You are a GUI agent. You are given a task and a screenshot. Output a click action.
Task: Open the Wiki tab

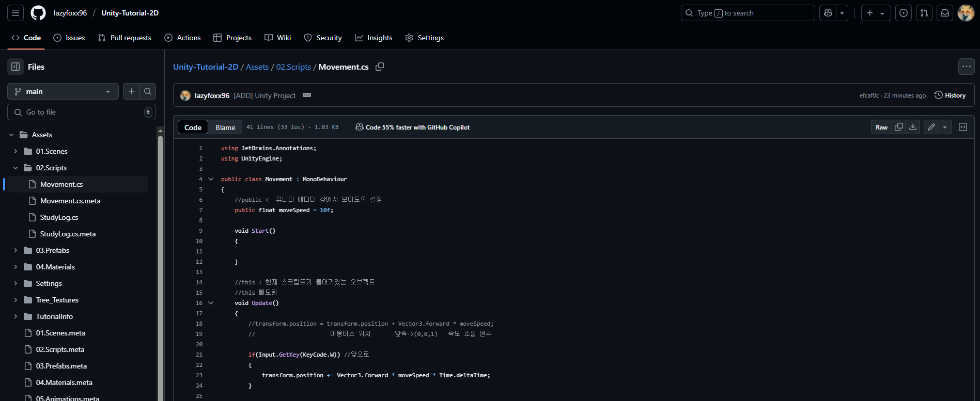pyautogui.click(x=278, y=38)
